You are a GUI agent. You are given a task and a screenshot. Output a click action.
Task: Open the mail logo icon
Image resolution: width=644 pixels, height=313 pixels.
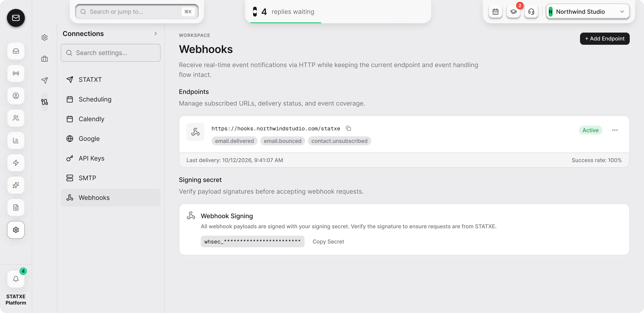pos(16,18)
